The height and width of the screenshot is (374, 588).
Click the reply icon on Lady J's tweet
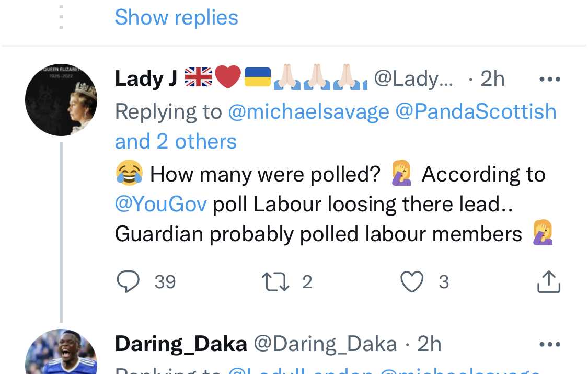tap(128, 282)
